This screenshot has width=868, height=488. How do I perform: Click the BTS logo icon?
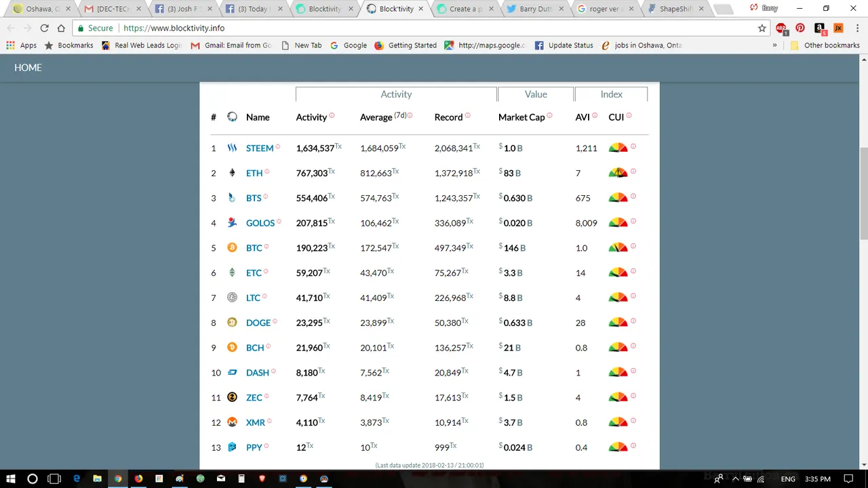[232, 198]
